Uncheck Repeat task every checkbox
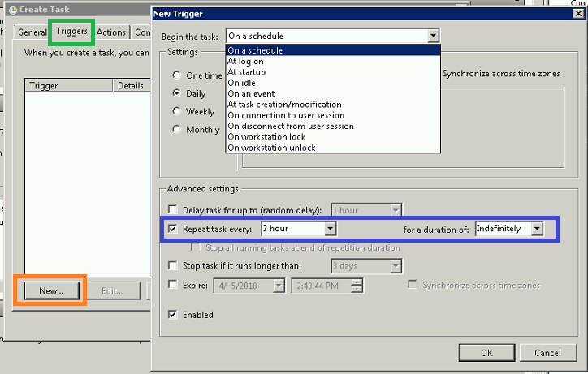 173,229
